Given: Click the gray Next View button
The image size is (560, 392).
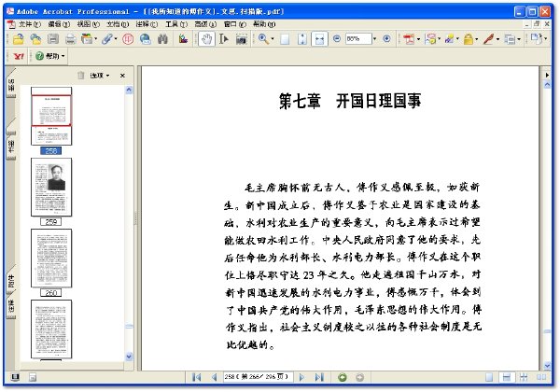Looking at the screenshot, I should coord(360,377).
